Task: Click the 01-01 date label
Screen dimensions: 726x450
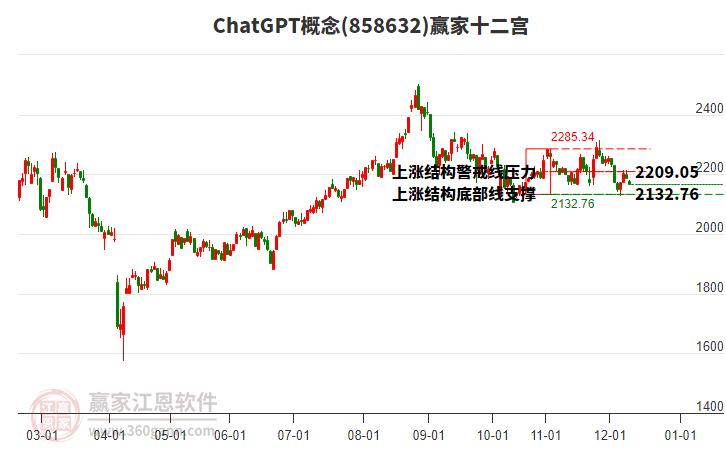Action: (x=680, y=435)
